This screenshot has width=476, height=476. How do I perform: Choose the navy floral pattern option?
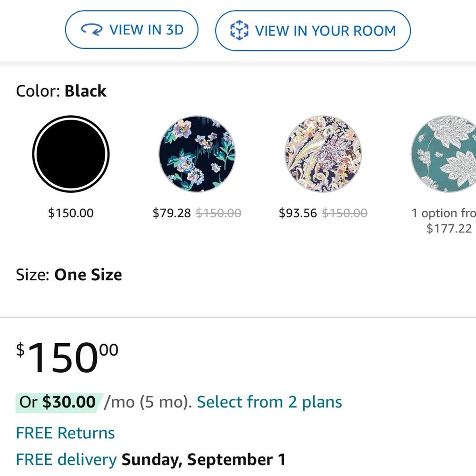(x=197, y=153)
